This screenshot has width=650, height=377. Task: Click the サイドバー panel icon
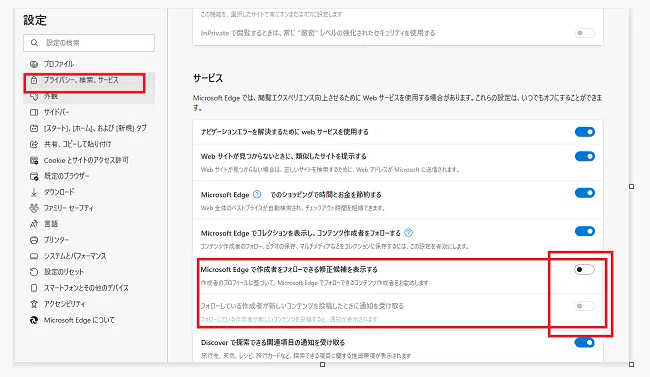click(x=34, y=112)
